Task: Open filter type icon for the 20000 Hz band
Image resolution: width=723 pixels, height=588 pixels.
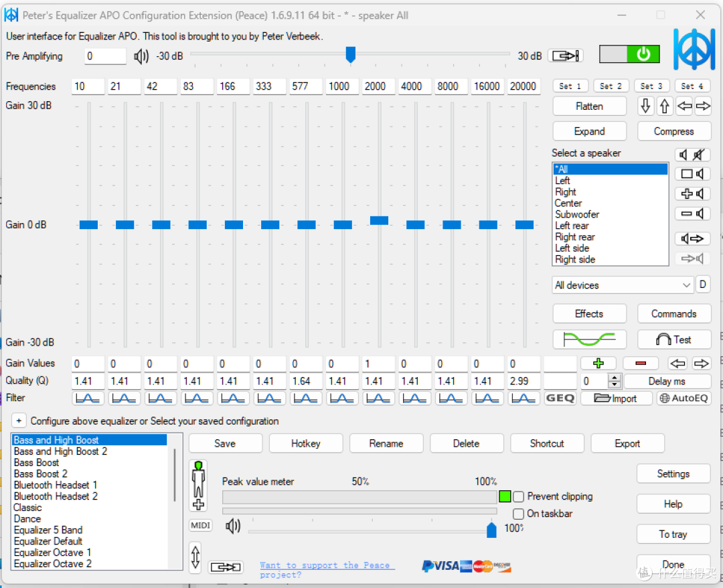Action: [524, 398]
